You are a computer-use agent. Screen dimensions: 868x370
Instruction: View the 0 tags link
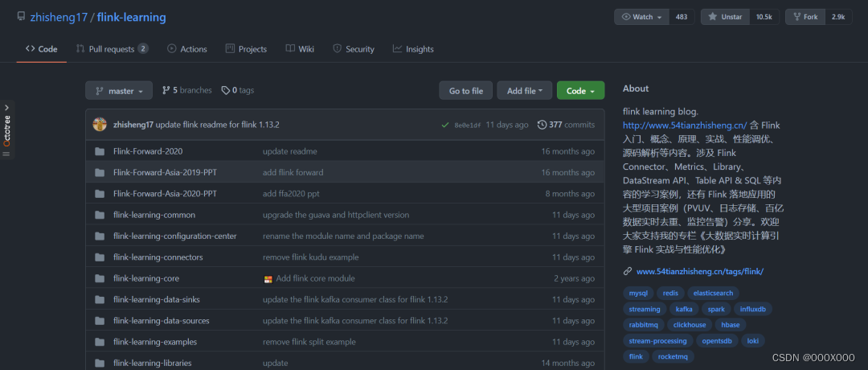point(237,90)
